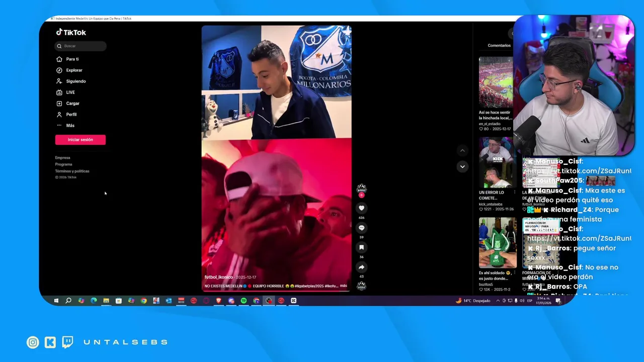Select the Comentarios tab

pos(499,45)
